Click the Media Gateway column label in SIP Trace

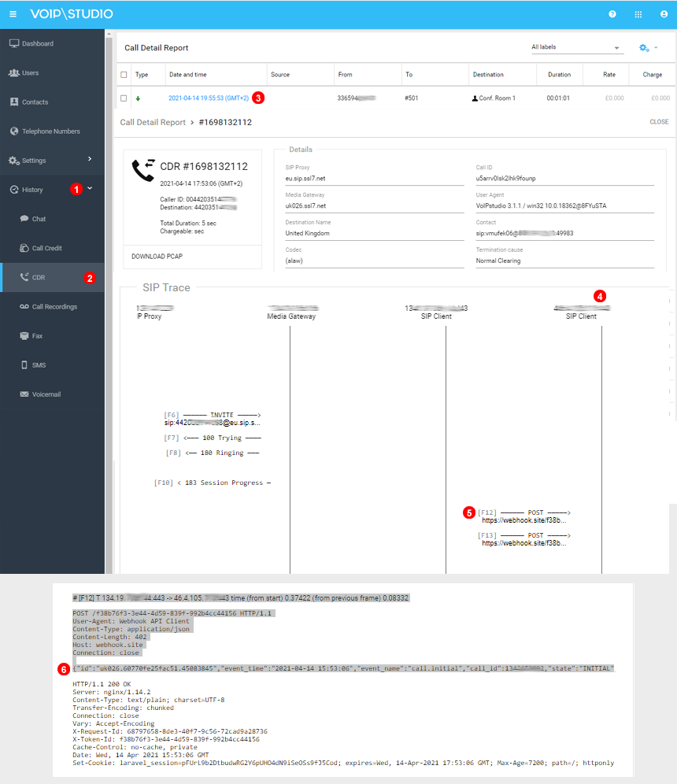pos(291,316)
